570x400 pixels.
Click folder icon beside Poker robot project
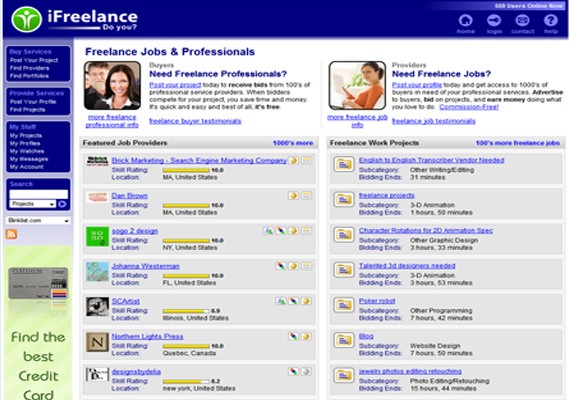point(344,305)
